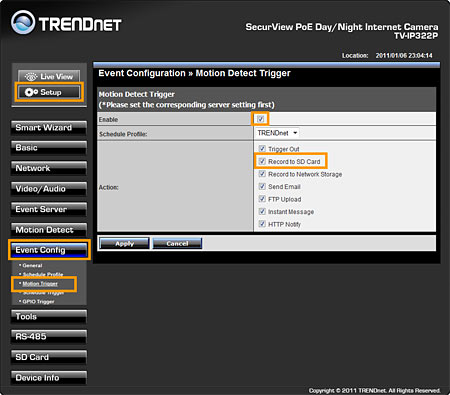
Task: Uncheck the Enable motion detect checkbox
Action: 260,119
